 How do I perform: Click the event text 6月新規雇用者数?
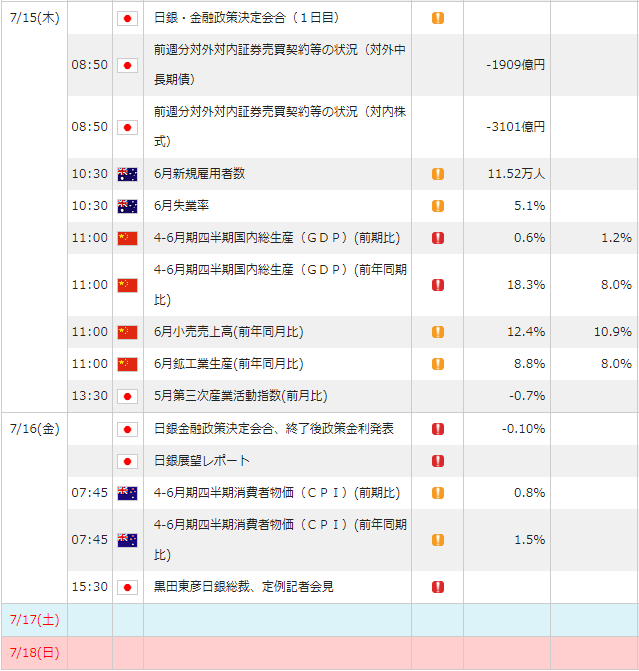199,174
